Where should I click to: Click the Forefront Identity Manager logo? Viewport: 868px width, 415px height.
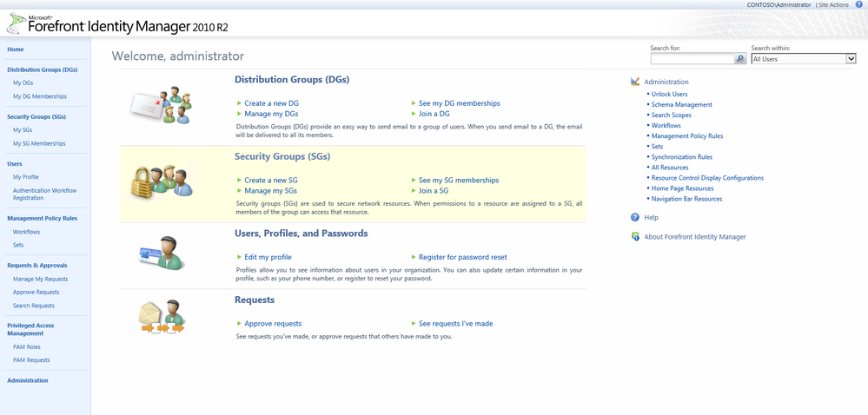click(x=117, y=24)
